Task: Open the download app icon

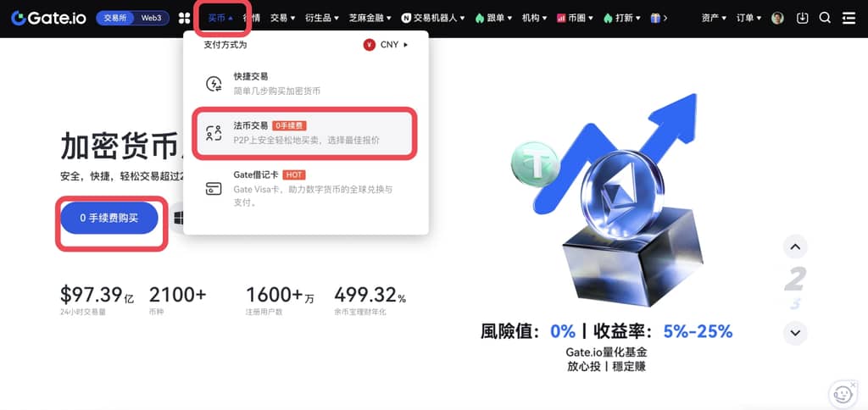Action: point(802,19)
